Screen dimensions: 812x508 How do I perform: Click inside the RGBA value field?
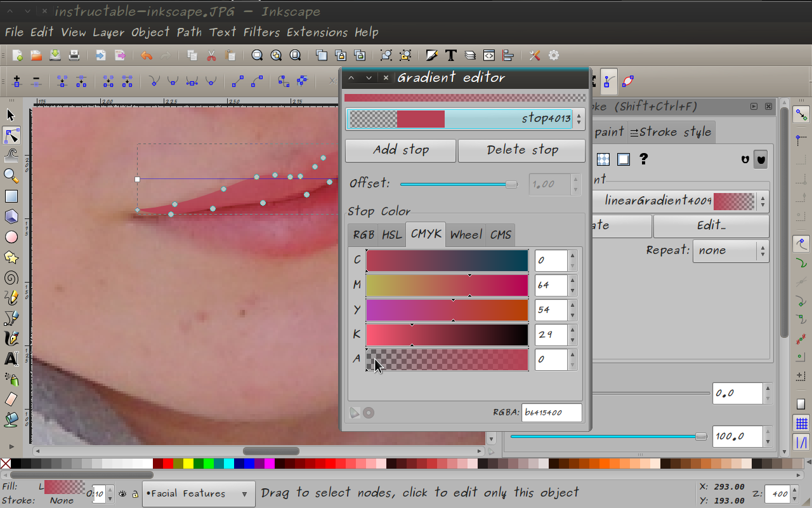(551, 412)
